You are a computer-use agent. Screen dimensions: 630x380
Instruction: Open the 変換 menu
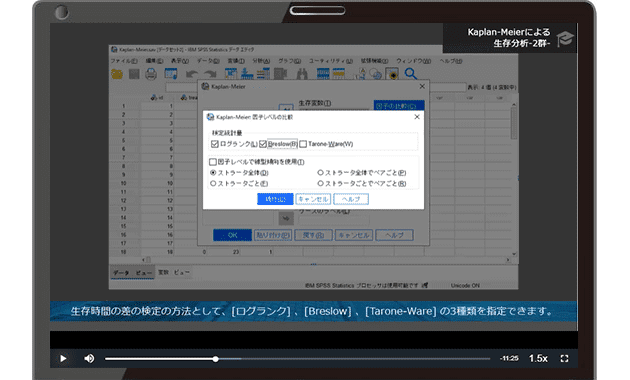tap(236, 61)
